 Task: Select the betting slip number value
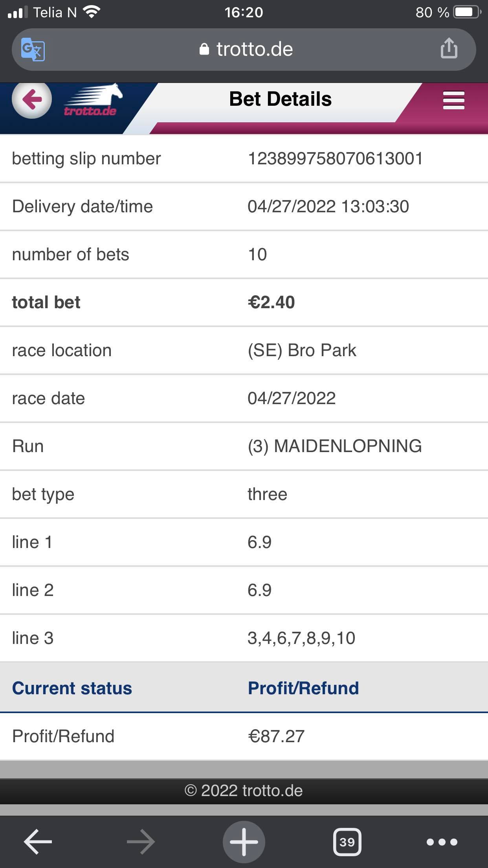click(x=336, y=158)
